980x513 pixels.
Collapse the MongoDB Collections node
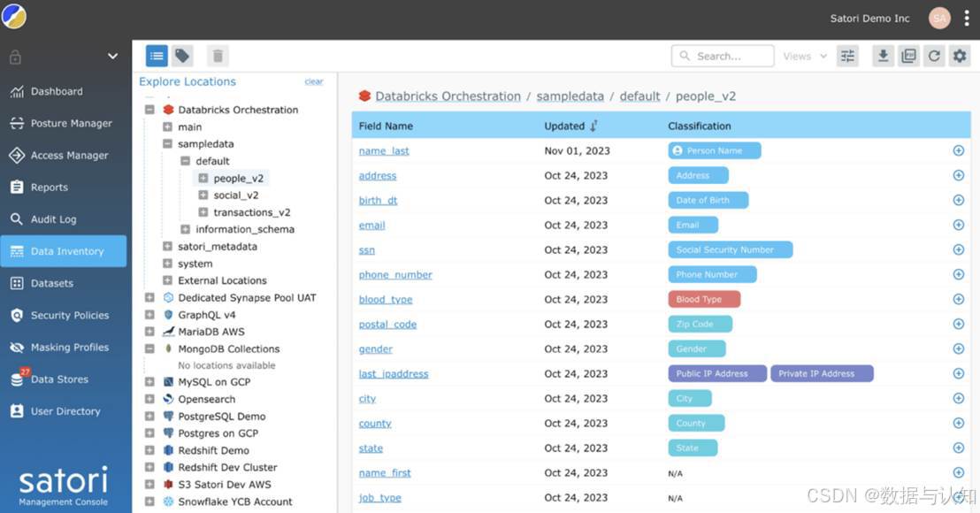149,348
